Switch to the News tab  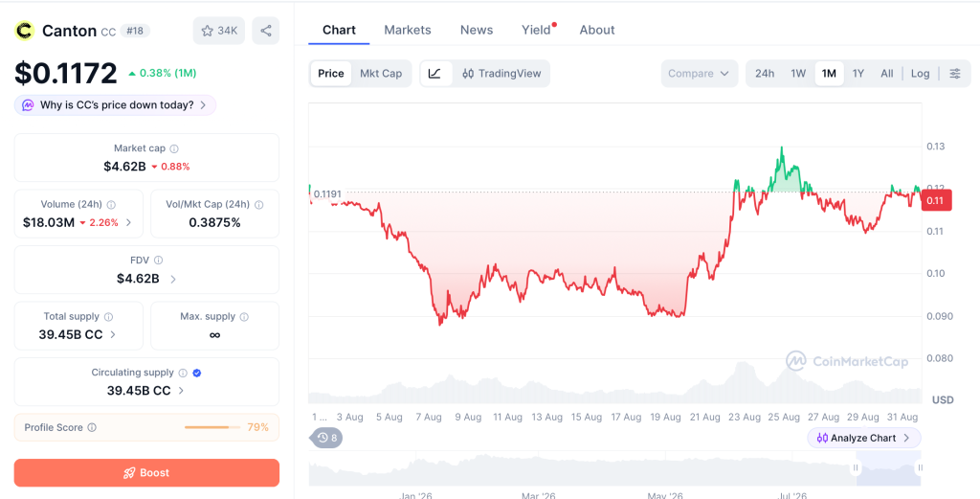point(477,30)
